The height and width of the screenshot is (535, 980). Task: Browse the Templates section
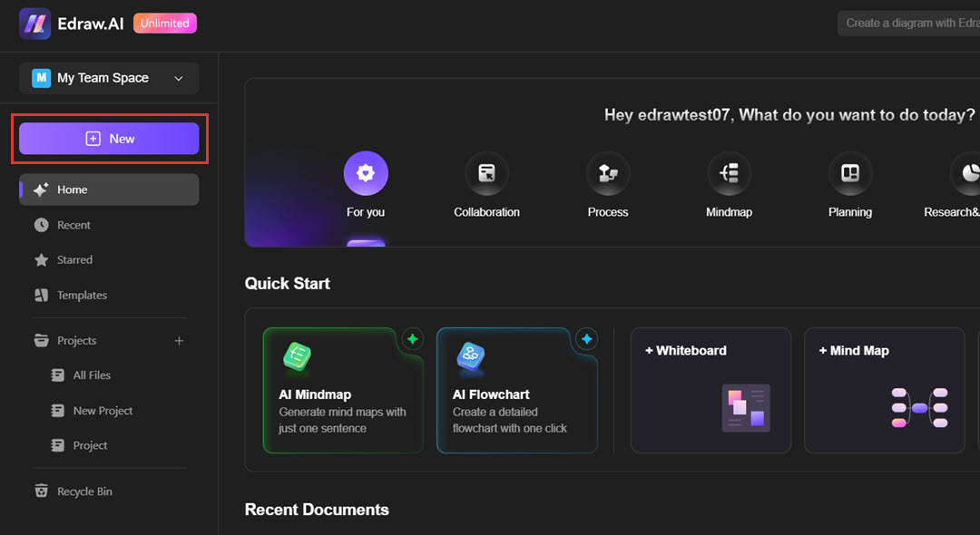click(81, 295)
